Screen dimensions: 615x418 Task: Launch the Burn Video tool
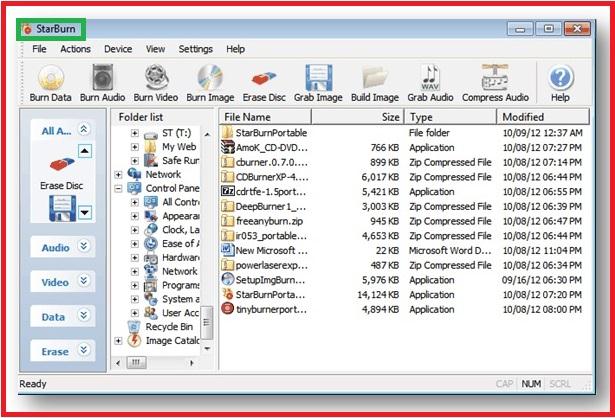tap(156, 78)
